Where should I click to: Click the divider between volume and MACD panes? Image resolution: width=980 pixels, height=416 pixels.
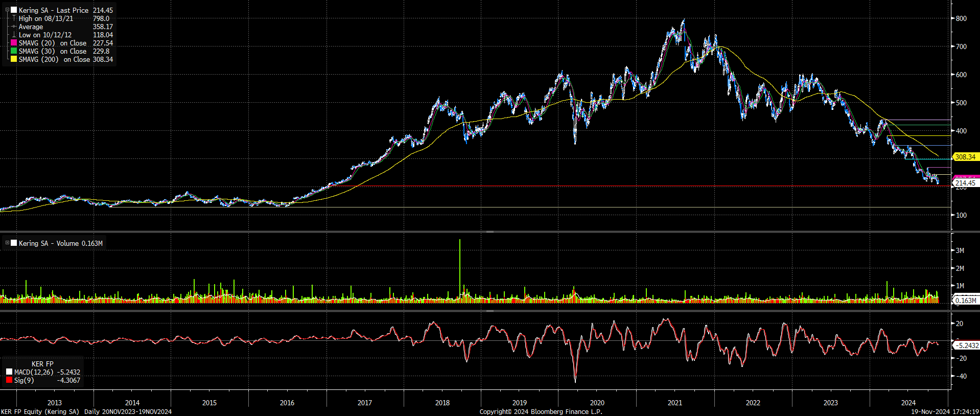click(x=489, y=310)
